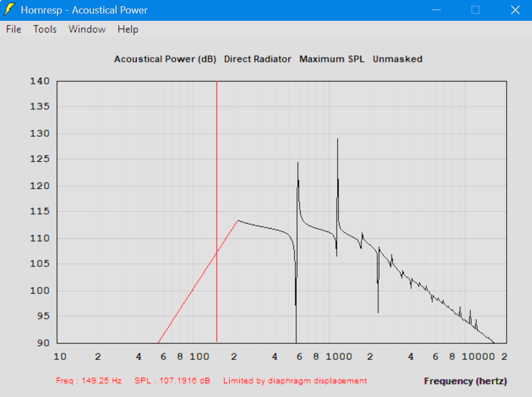The width and height of the screenshot is (532, 397).
Task: Click the 140 dB y-axis label
Action: coord(40,81)
